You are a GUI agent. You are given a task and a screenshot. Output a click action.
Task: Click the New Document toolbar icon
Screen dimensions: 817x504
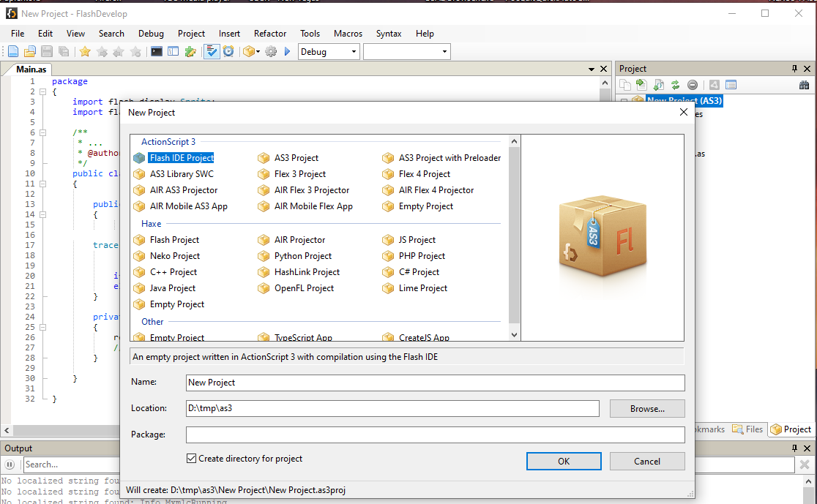pos(13,51)
